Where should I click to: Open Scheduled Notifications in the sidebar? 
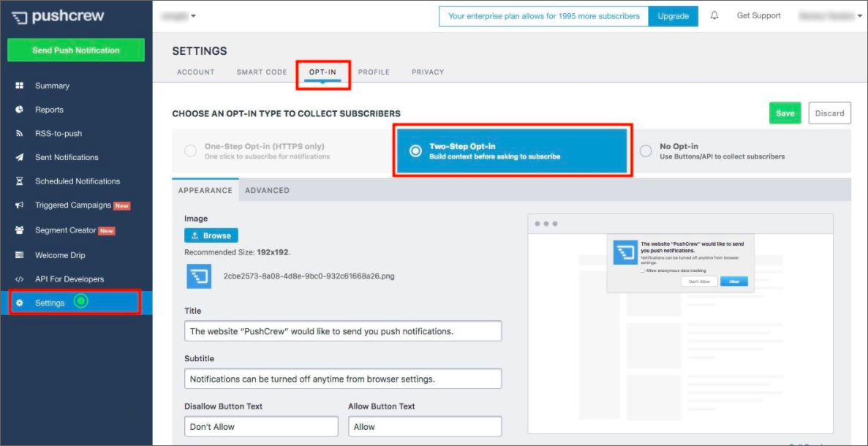[76, 181]
